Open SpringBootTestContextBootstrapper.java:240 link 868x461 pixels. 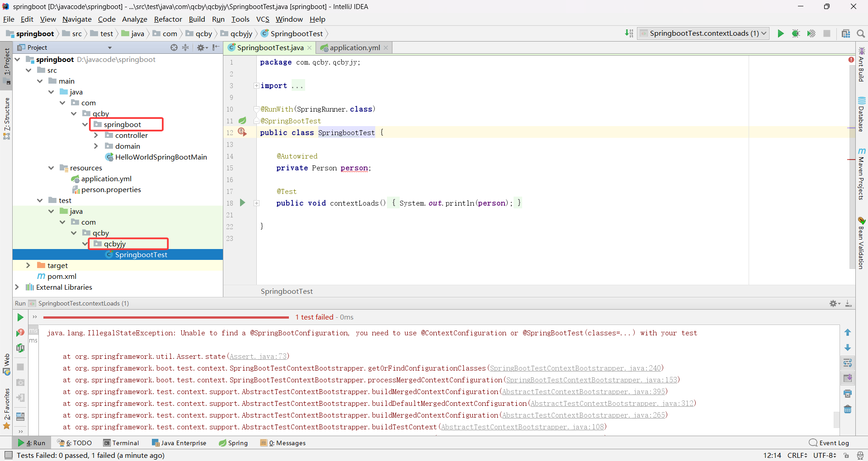click(576, 368)
